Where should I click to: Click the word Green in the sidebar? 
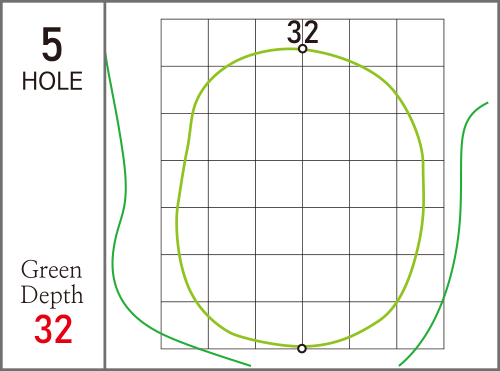51,269
